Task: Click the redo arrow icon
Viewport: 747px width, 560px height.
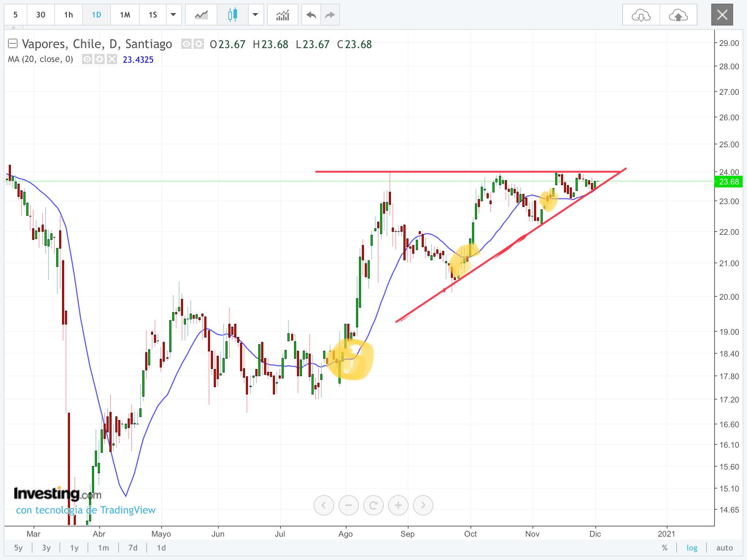Action: (330, 15)
